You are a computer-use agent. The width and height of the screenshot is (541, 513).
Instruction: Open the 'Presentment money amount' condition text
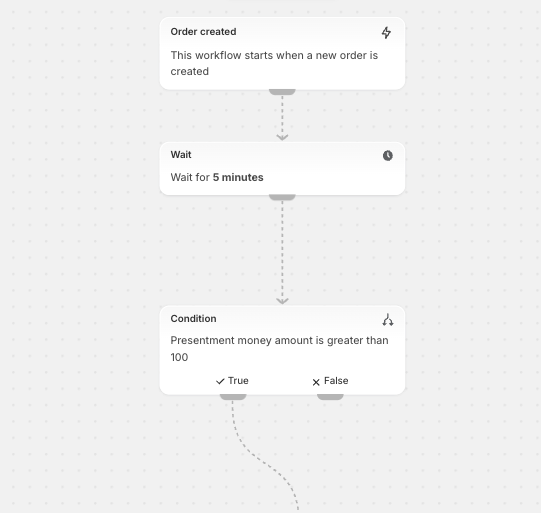[x=279, y=348]
